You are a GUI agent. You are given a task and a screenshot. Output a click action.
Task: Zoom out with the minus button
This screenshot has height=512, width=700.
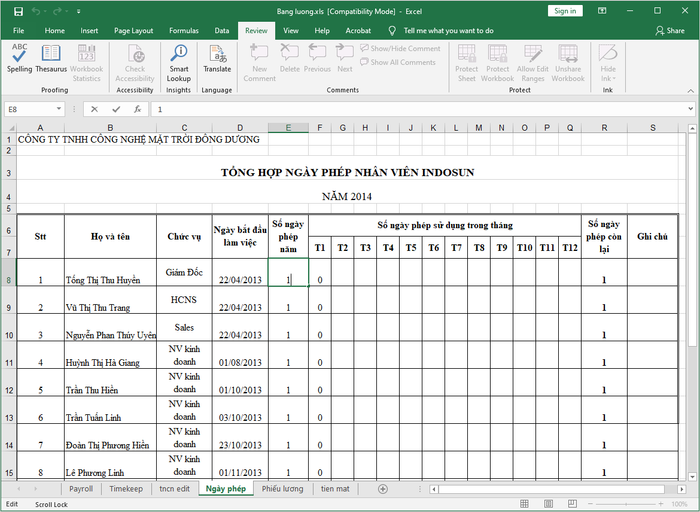coord(589,504)
